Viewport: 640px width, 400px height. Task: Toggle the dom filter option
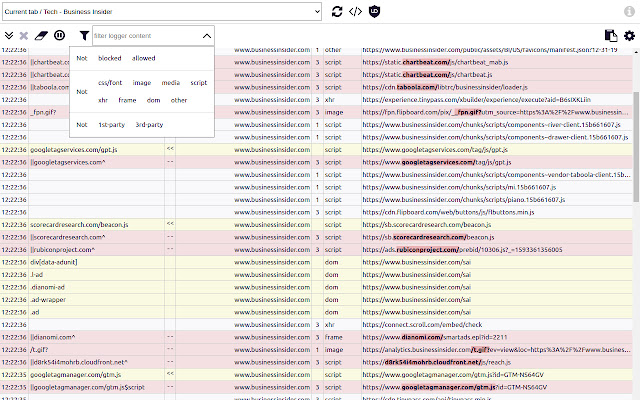click(153, 100)
